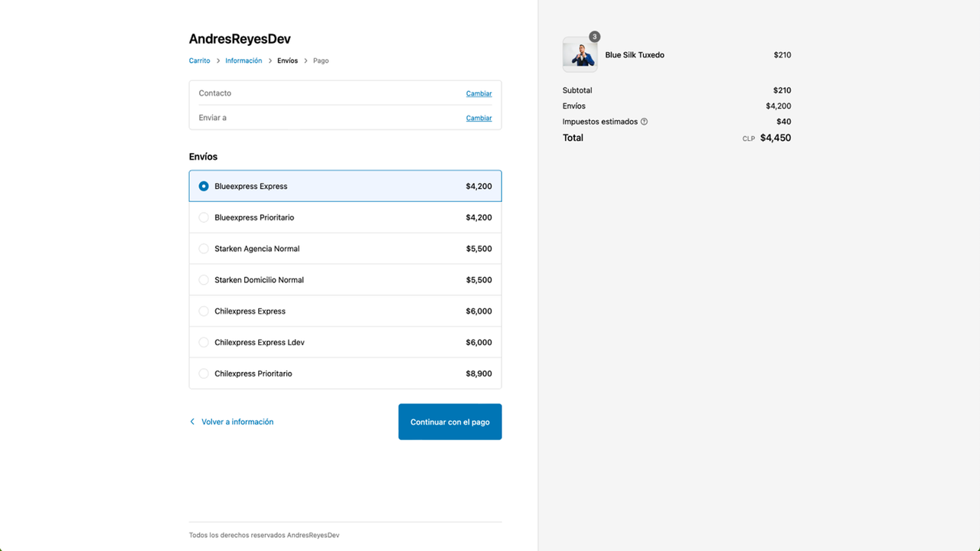Click Continuar con el pago button
The height and width of the screenshot is (551, 980).
point(450,422)
